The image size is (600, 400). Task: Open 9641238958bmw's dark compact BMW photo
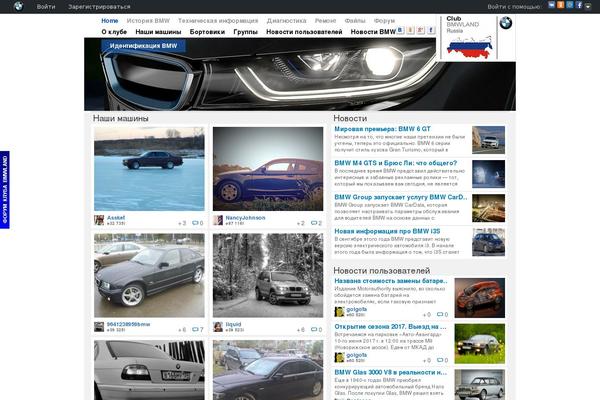149,275
